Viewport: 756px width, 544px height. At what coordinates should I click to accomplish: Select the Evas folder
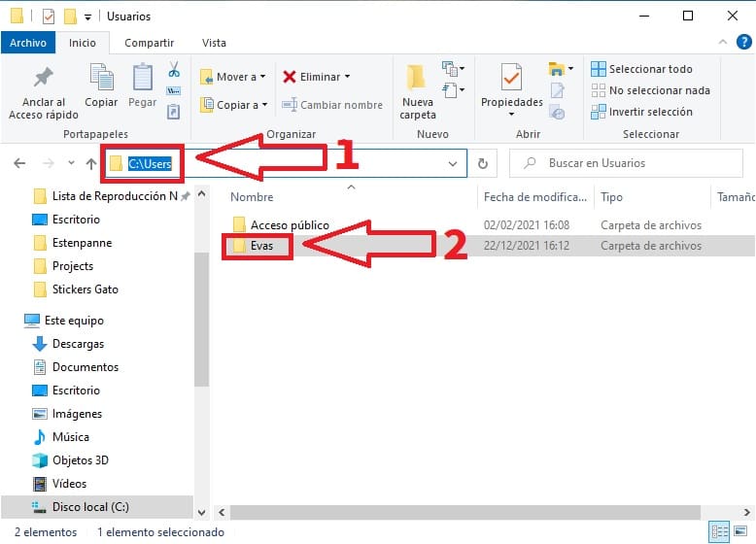[x=261, y=246]
